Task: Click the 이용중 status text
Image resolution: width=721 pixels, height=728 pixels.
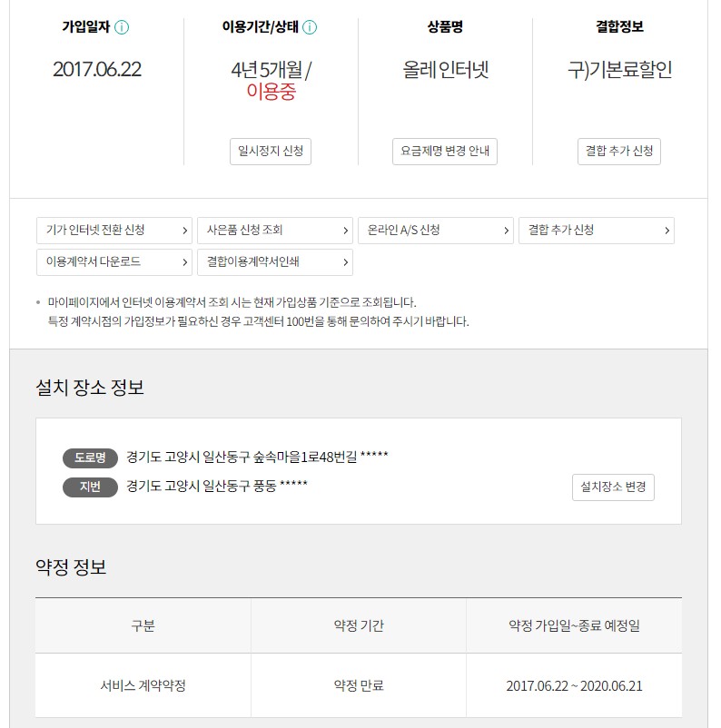Action: pyautogui.click(x=271, y=92)
